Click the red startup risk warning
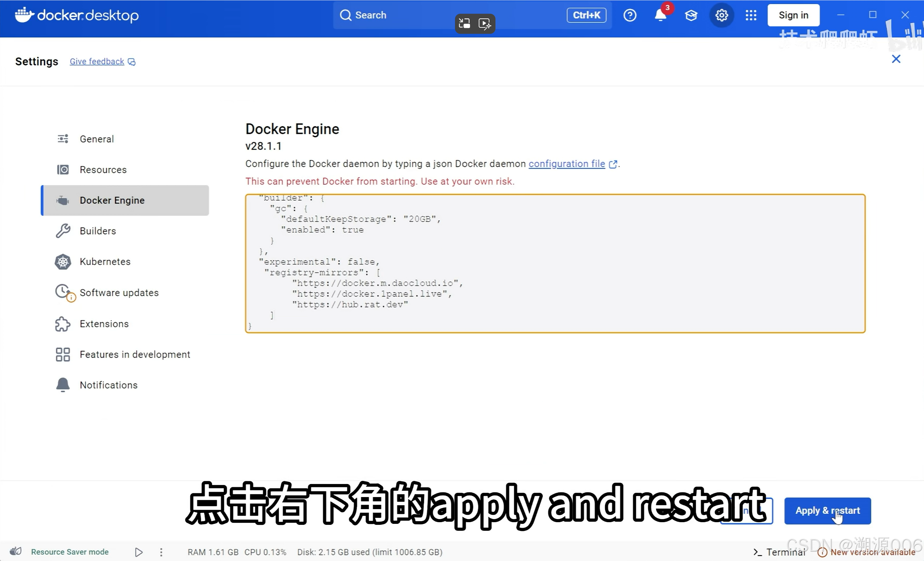 tap(380, 182)
